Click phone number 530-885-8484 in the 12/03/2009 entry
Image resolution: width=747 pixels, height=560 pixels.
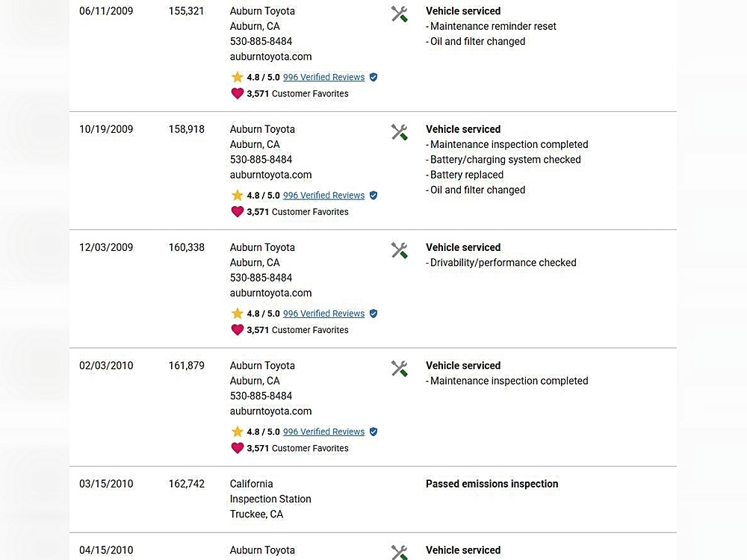click(261, 278)
